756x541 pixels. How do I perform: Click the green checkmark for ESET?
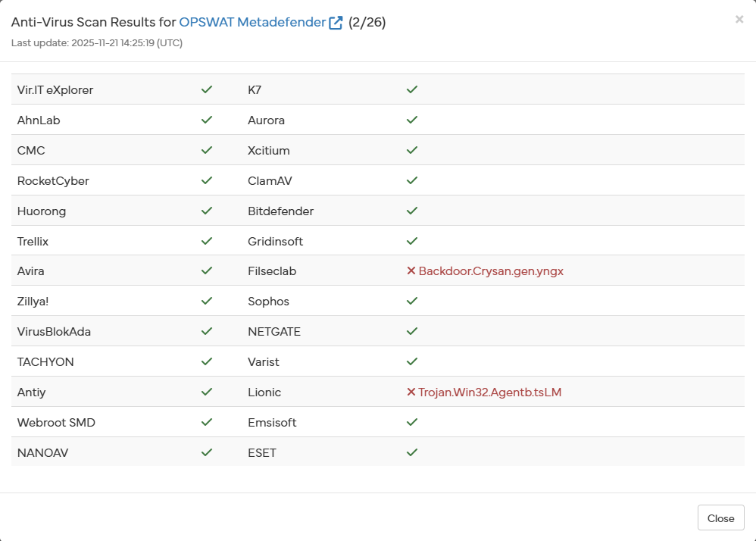click(412, 453)
